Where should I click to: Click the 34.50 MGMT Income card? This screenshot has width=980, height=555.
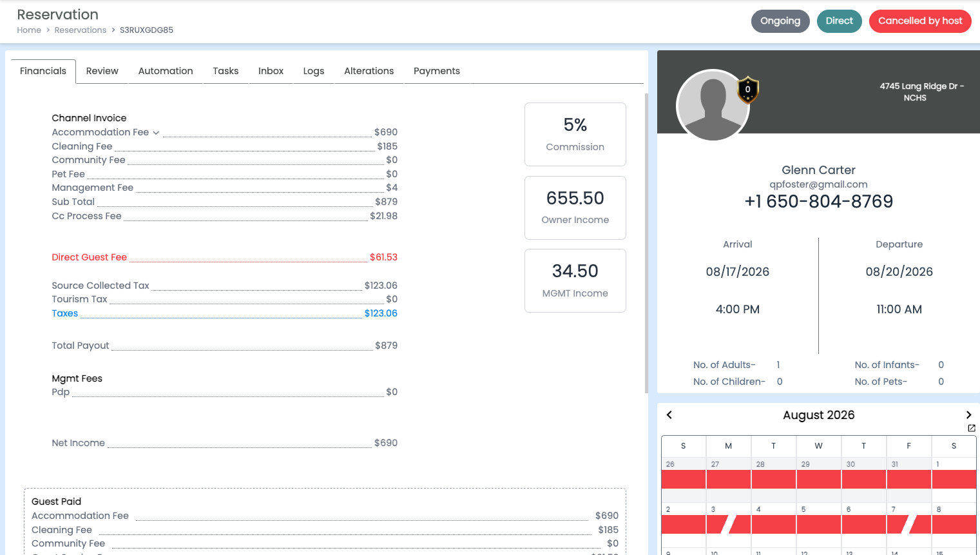click(575, 281)
